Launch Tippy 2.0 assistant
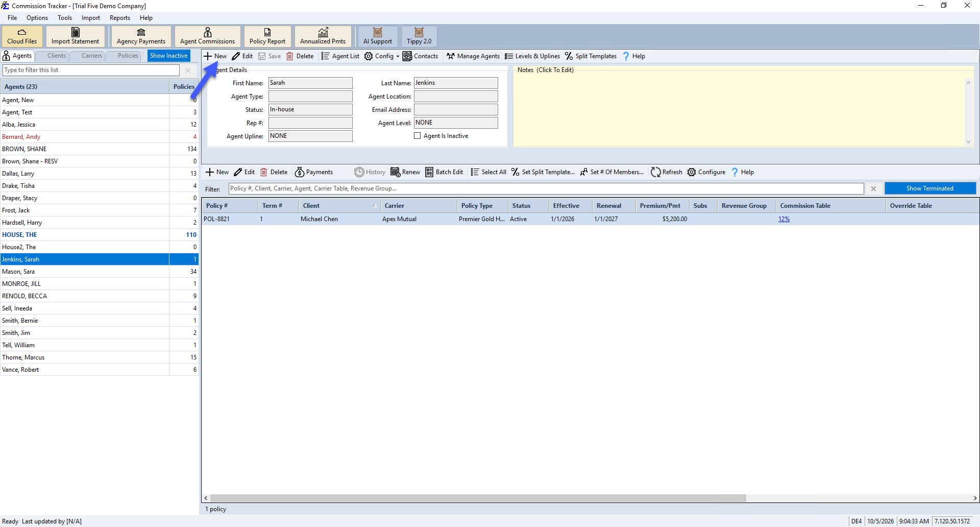 click(x=419, y=36)
